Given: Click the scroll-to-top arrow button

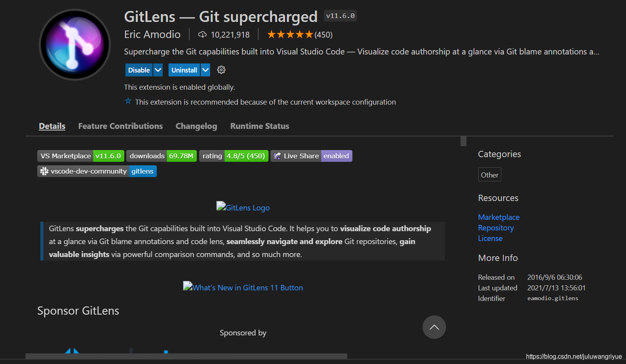Looking at the screenshot, I should pos(434,327).
